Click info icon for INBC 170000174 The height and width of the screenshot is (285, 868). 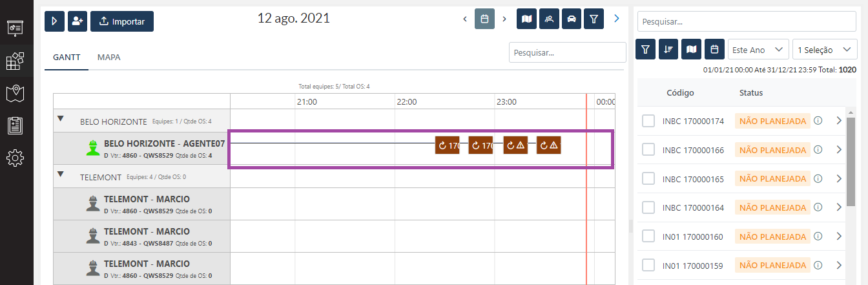[x=818, y=120]
